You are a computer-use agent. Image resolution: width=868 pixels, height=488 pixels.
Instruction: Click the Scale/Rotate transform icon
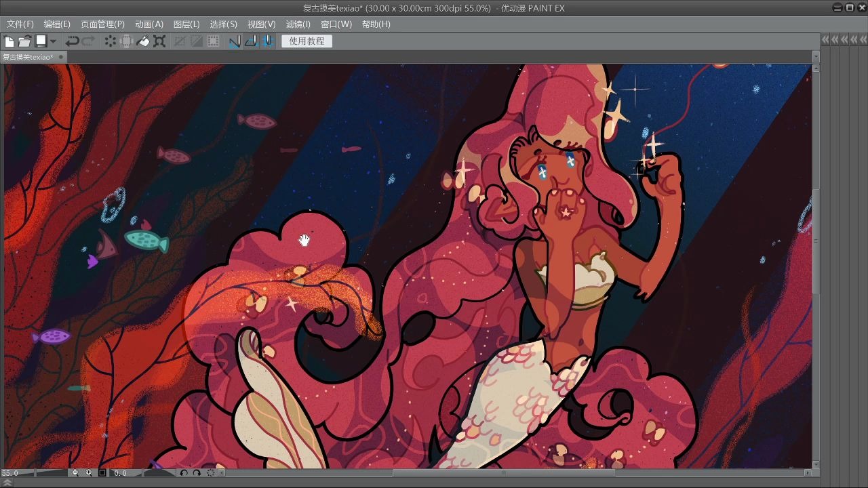pos(159,41)
